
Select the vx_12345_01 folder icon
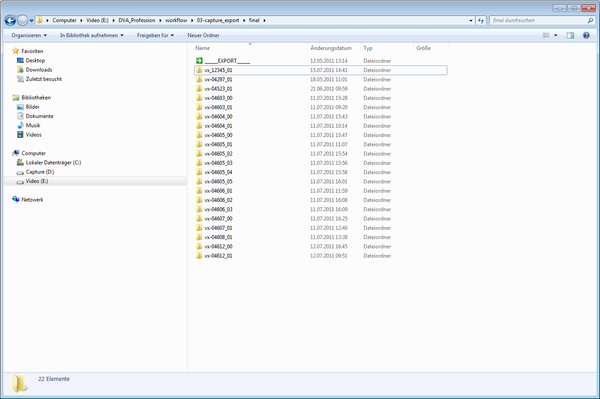coord(199,70)
